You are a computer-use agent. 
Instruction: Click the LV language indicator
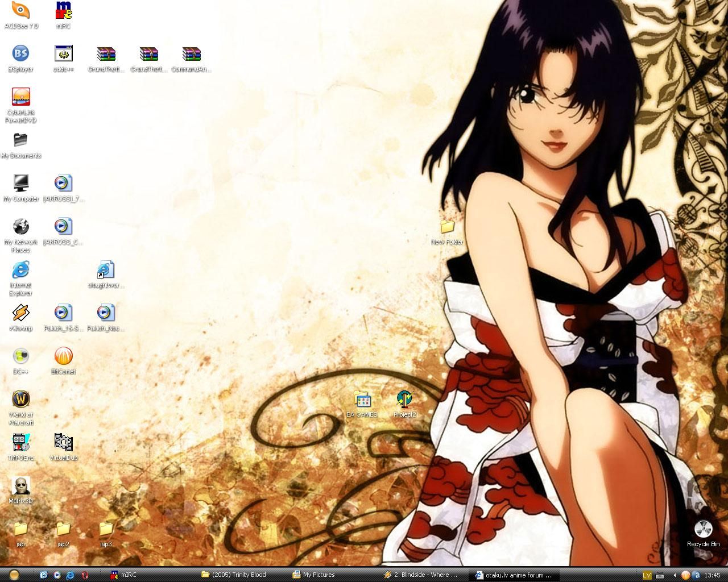tap(647, 575)
